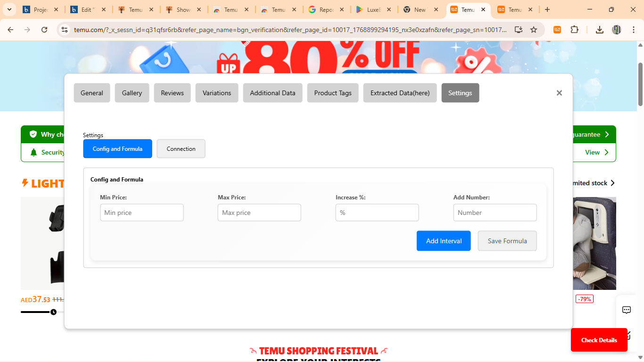Open the browser Extensions puzzle icon
644x362 pixels.
pyautogui.click(x=575, y=29)
